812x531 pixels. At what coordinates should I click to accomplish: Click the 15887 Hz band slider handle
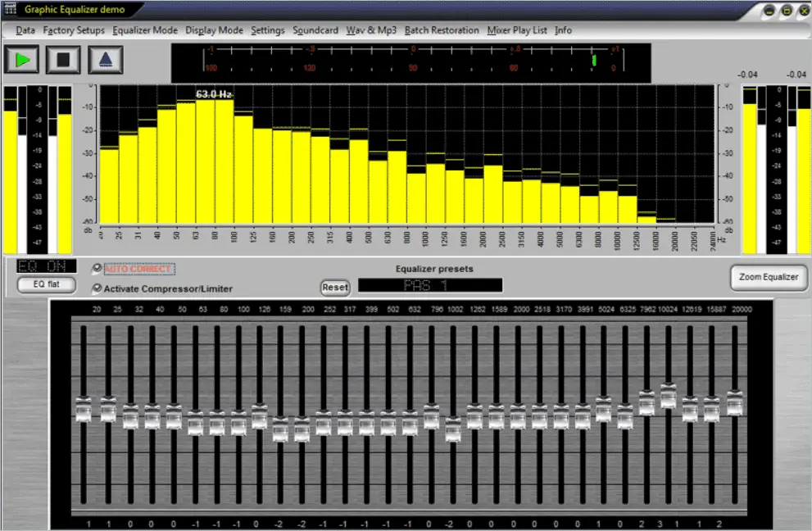(x=712, y=410)
